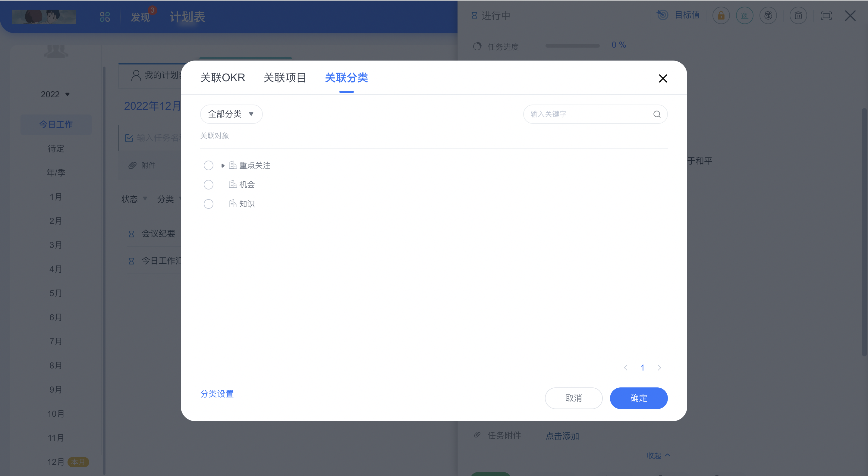Go to the next page arrow

pos(659,368)
